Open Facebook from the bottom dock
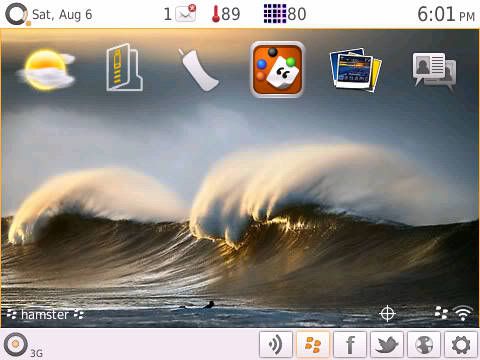The height and width of the screenshot is (360, 480). click(350, 344)
